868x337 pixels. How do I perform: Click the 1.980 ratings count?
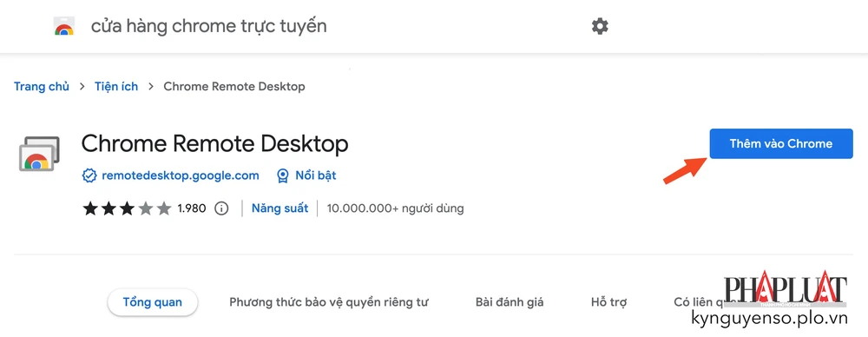pos(192,208)
